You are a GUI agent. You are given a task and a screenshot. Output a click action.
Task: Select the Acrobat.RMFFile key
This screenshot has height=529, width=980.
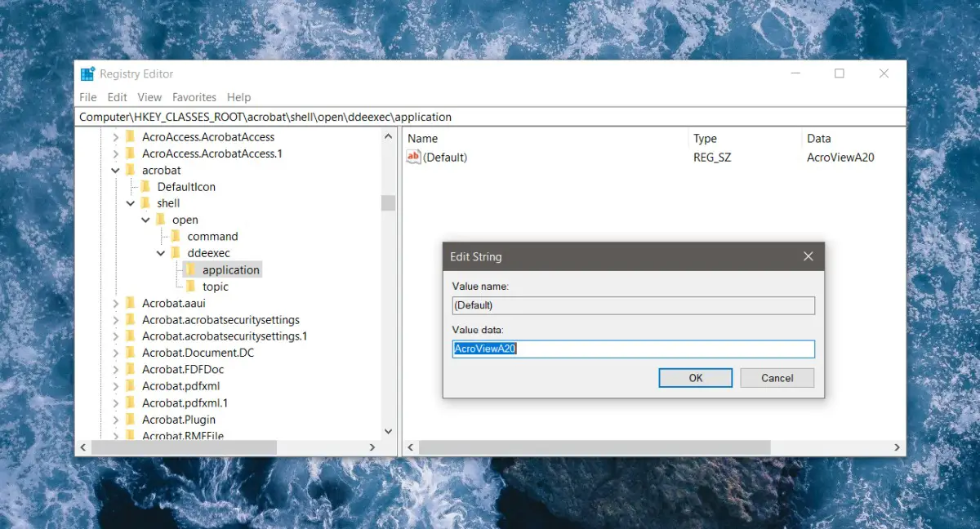click(x=182, y=435)
